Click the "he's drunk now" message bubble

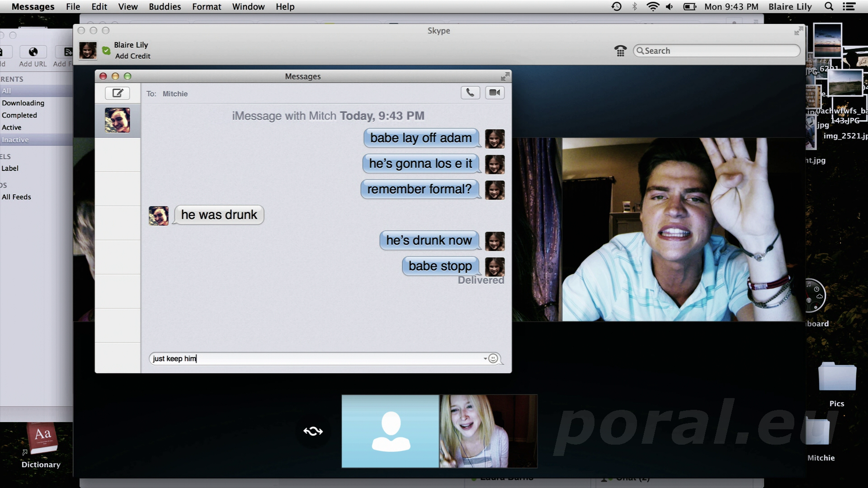point(429,240)
